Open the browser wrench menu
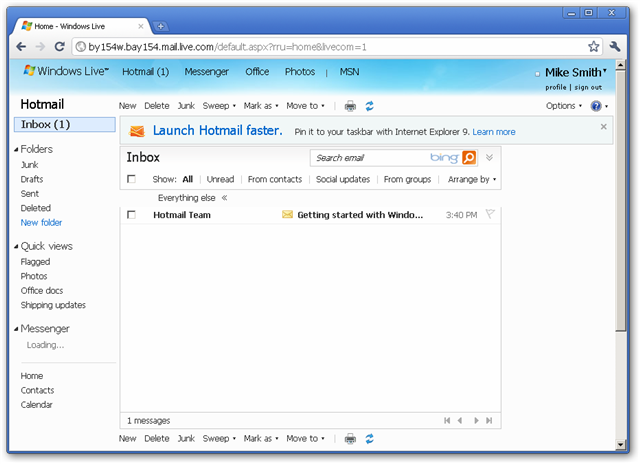Viewport: 640px width, 464px height. (x=615, y=47)
